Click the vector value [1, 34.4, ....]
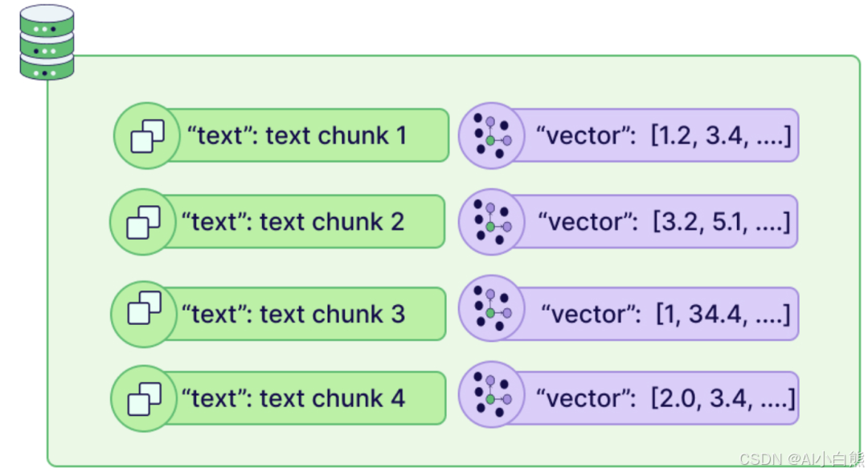This screenshot has height=473, width=868. (723, 314)
